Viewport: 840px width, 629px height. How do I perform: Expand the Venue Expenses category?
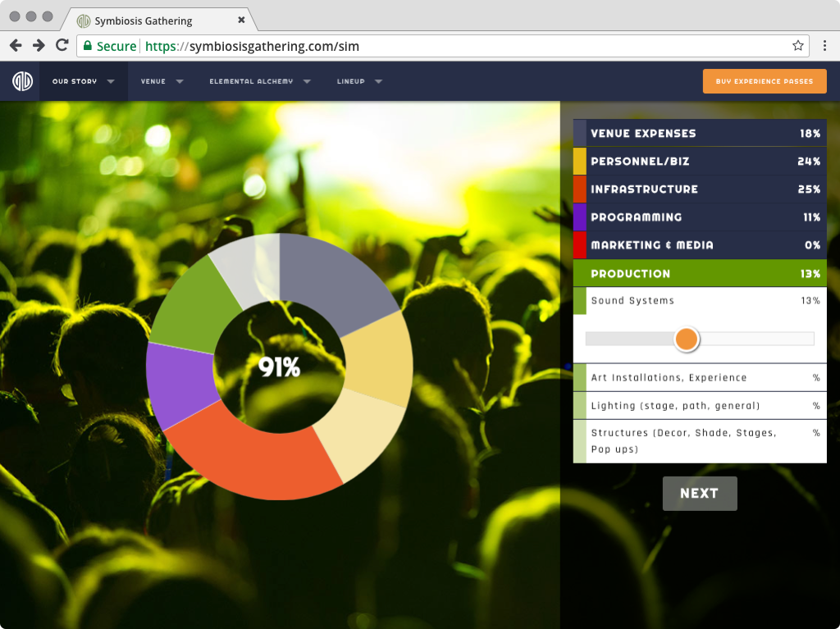point(700,133)
